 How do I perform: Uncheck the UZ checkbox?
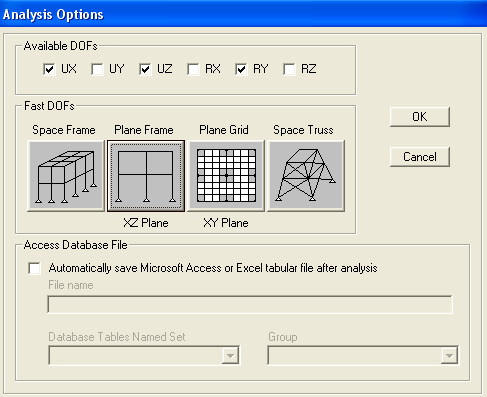pyautogui.click(x=145, y=69)
